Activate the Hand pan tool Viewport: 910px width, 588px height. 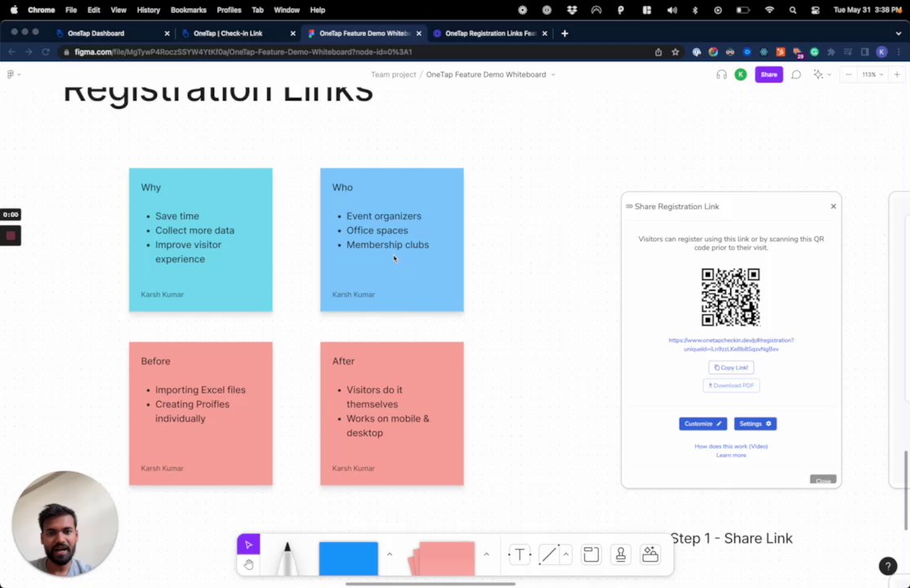click(248, 564)
